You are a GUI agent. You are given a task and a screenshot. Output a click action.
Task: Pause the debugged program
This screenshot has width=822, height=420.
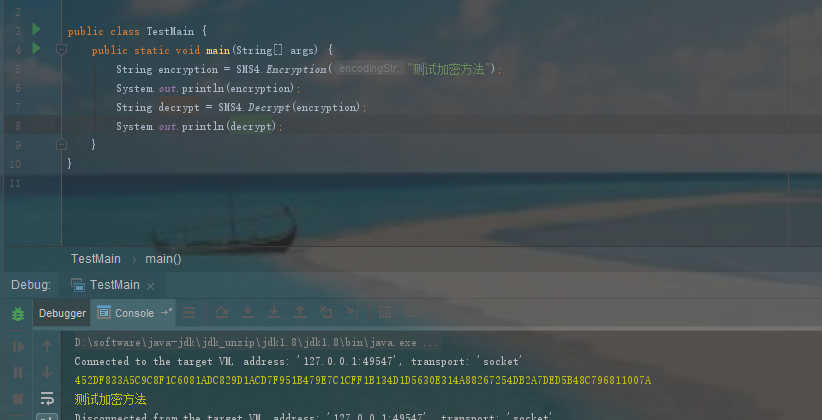(x=18, y=372)
